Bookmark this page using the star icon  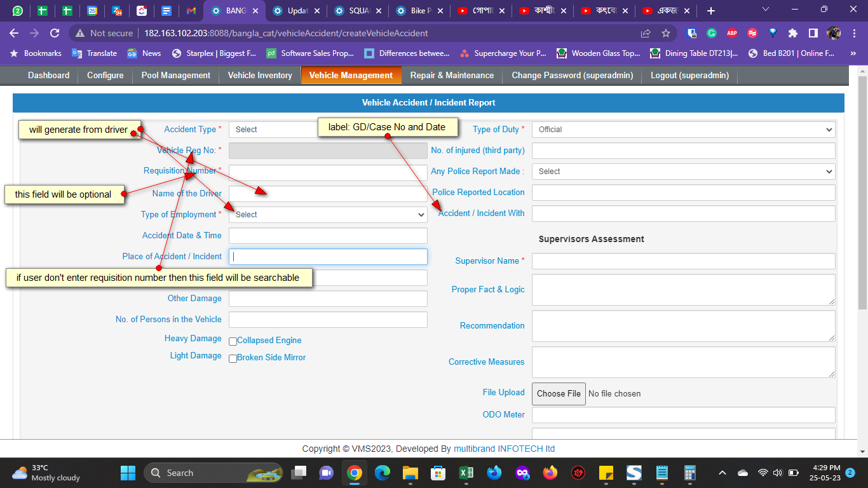click(666, 33)
